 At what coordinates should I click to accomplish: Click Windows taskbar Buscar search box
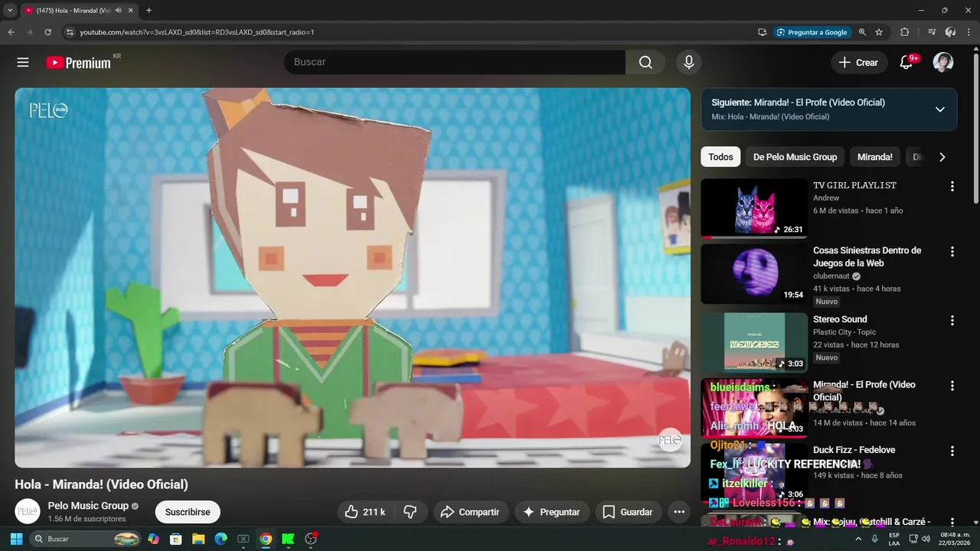[x=86, y=539]
